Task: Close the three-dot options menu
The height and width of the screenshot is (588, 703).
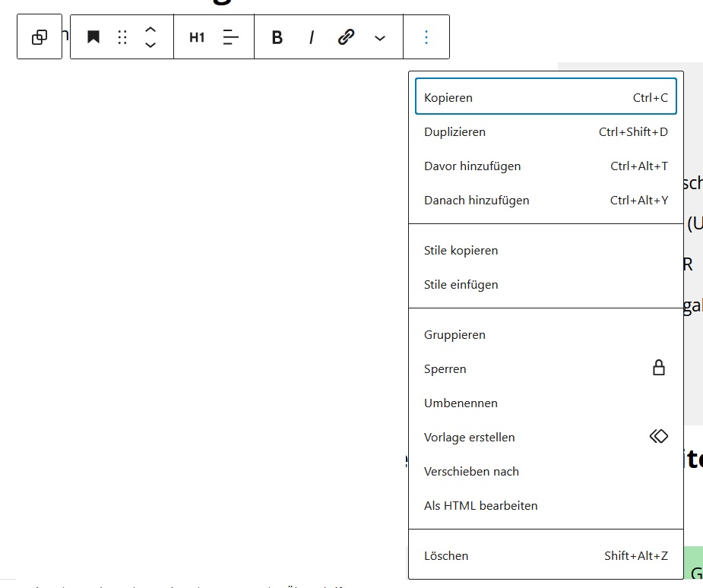Action: (x=426, y=37)
